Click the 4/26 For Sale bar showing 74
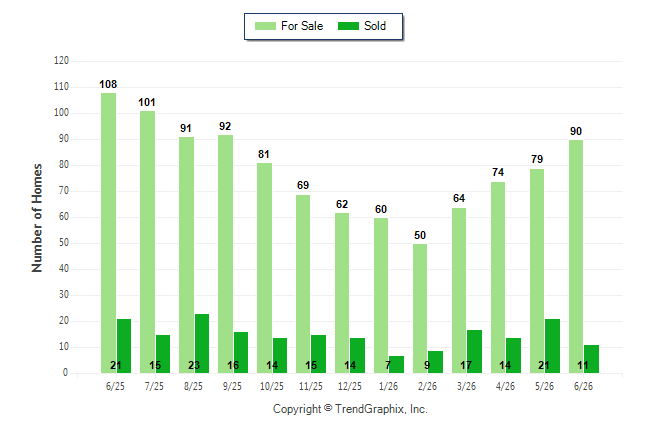The image size is (646, 434). click(498, 277)
